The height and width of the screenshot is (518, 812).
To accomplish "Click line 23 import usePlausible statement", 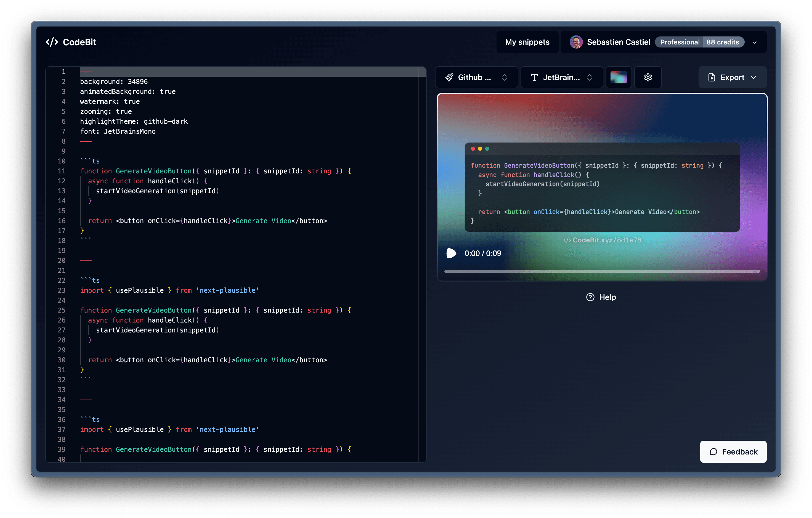I will point(169,290).
